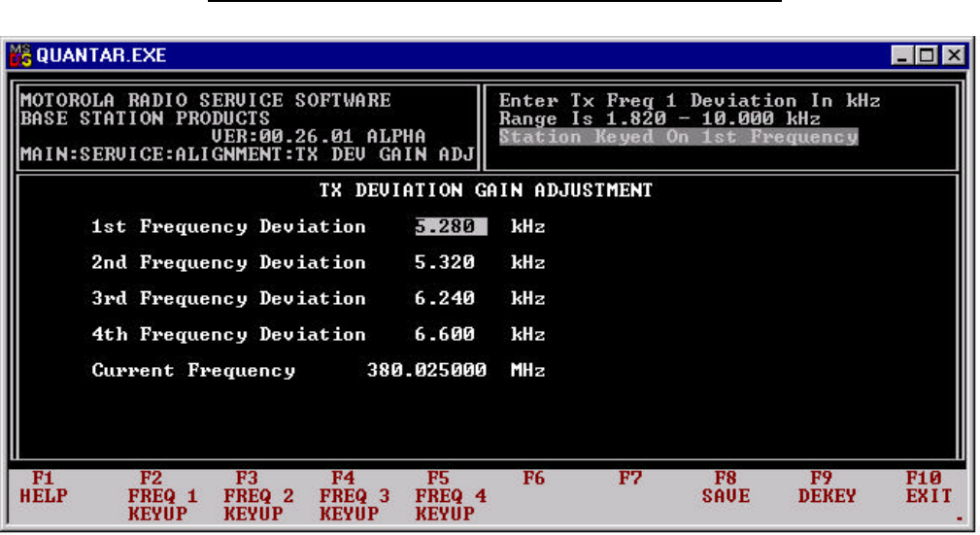980x535 pixels.
Task: Click the MS-DOS icon in the title bar
Action: [20, 55]
